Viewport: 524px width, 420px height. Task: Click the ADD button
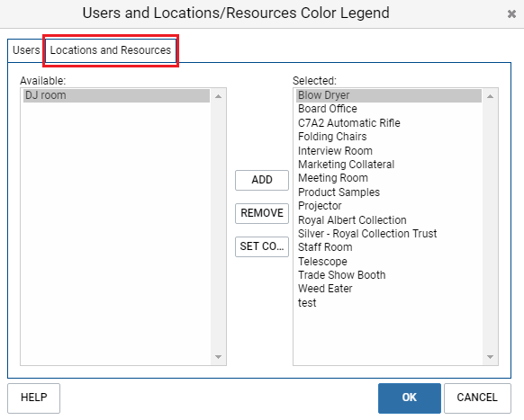click(262, 180)
